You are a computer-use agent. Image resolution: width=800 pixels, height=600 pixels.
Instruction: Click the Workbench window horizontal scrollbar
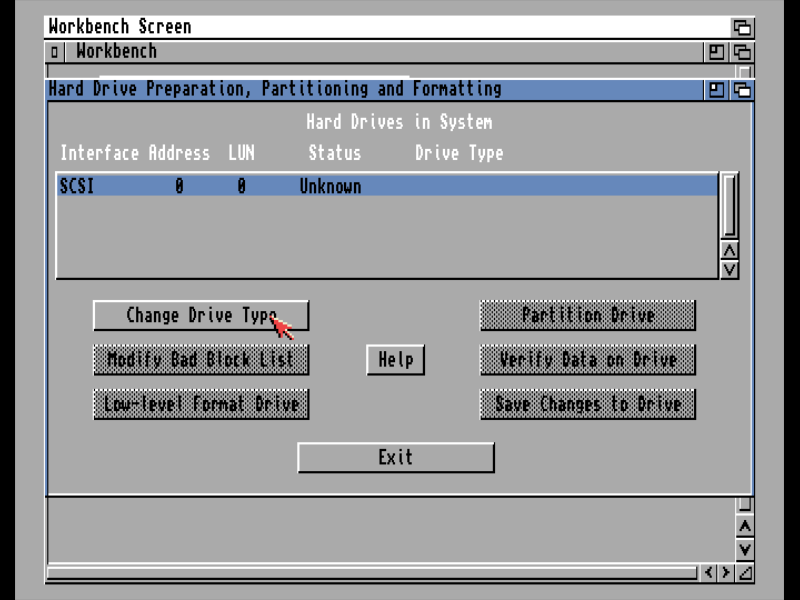(x=370, y=573)
